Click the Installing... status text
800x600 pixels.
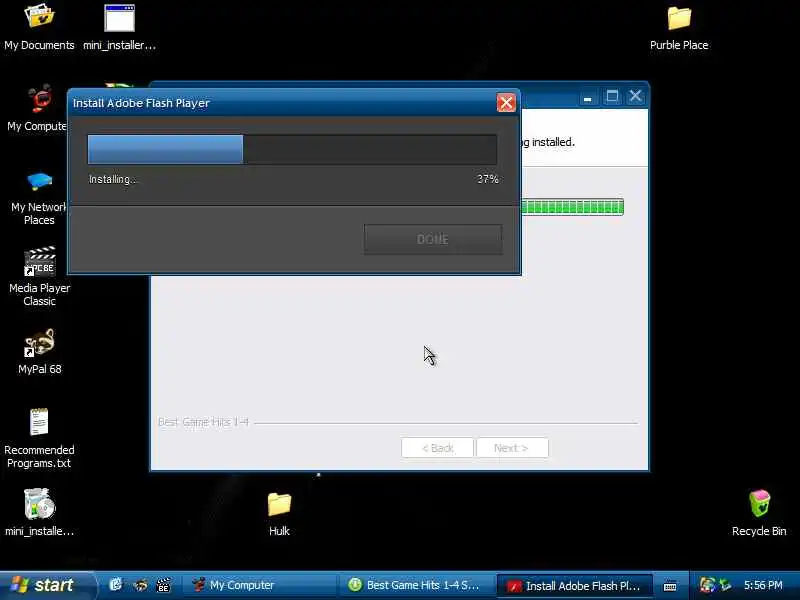coord(112,180)
